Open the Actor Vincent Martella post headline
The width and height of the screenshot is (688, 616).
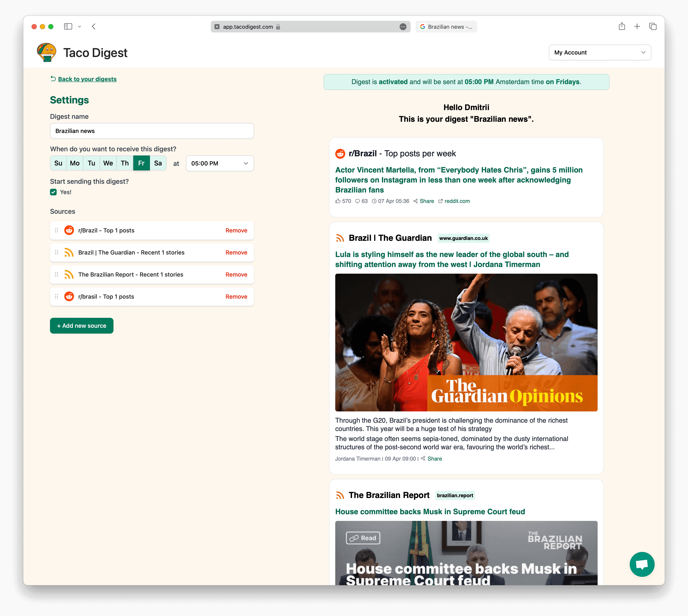(459, 180)
